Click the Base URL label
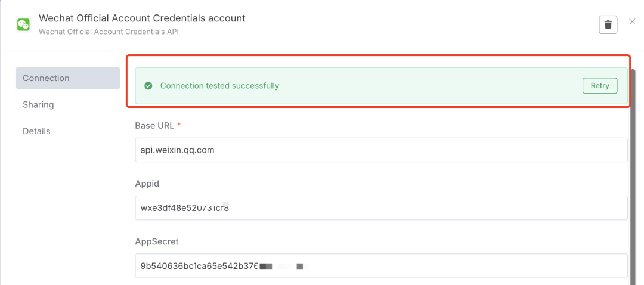644x285 pixels. [154, 126]
